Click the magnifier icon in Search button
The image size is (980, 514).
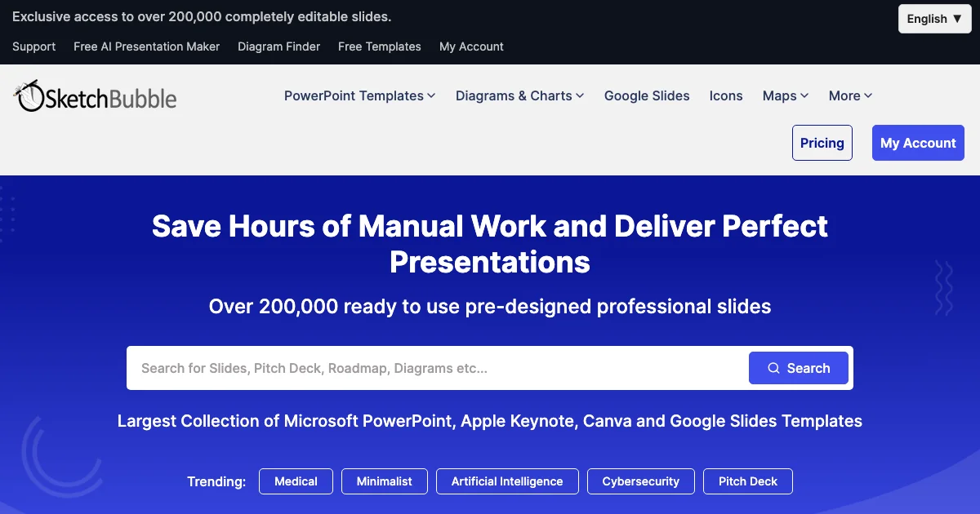coord(774,369)
